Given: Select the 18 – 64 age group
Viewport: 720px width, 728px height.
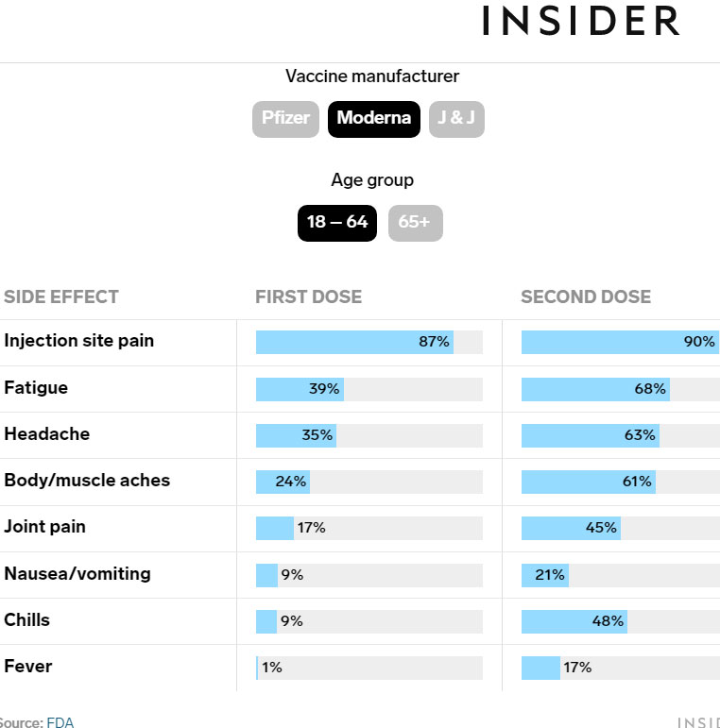Looking at the screenshot, I should point(337,223).
